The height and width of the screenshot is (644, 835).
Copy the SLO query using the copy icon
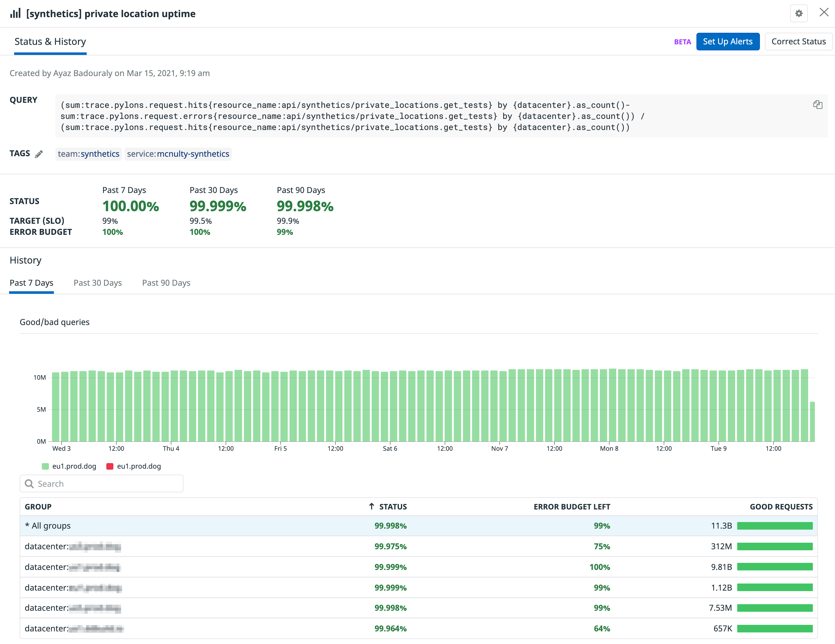(818, 104)
